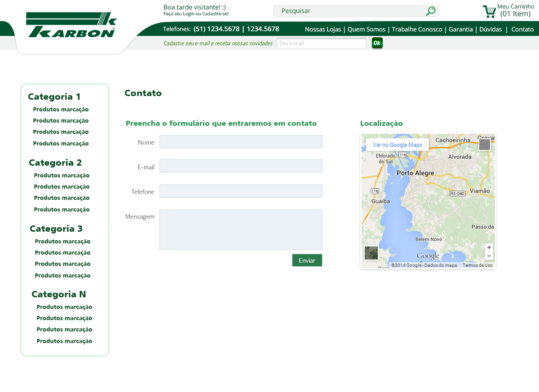The image size is (539, 392).
Task: Click the gray square map control
Action: point(484,145)
